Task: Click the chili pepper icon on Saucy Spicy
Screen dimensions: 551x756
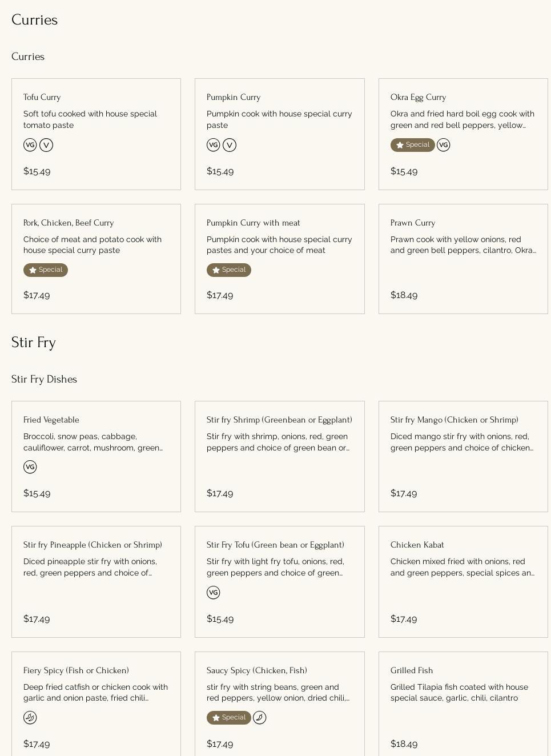Action: pos(260,718)
